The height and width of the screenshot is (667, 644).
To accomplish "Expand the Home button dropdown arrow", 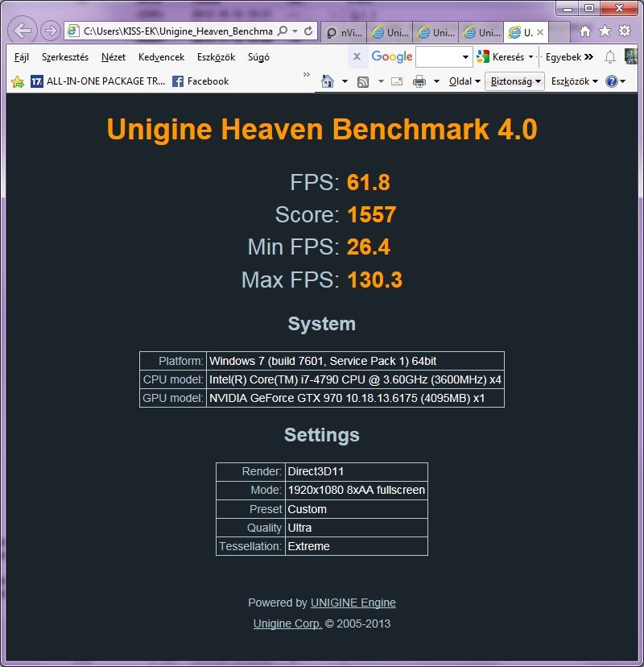I will [345, 81].
